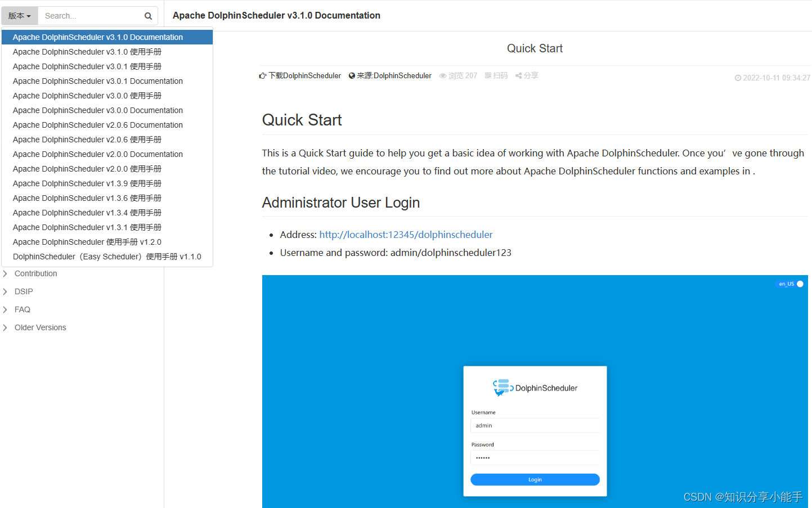The image size is (812, 508).
Task: Open the localhost:12345/dolphinscheduler address link
Action: [x=406, y=235]
